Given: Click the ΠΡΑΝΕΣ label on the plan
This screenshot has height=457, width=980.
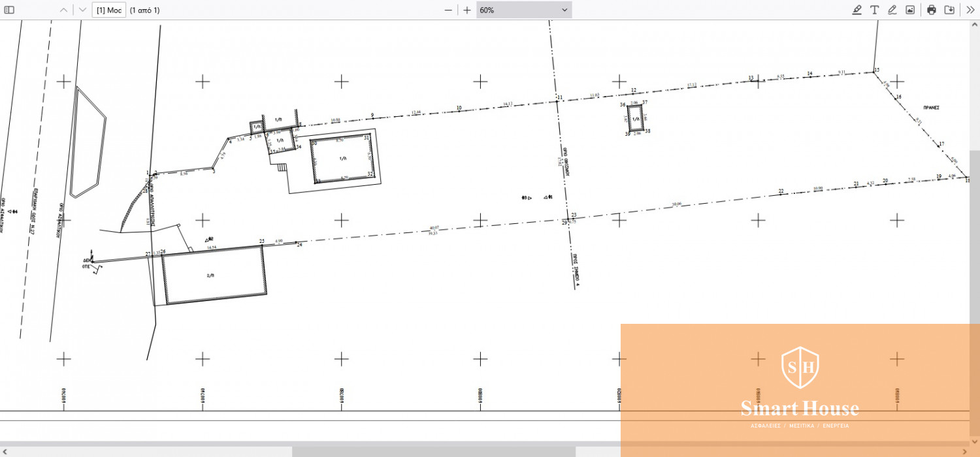Looking at the screenshot, I should point(930,106).
